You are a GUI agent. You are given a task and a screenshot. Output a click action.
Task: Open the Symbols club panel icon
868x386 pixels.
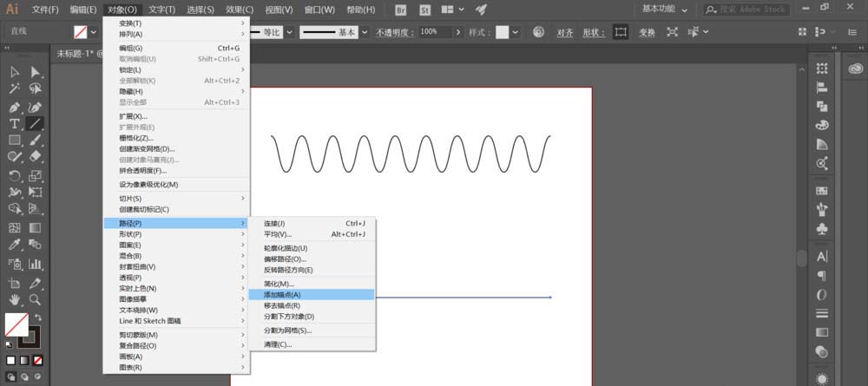click(x=822, y=228)
